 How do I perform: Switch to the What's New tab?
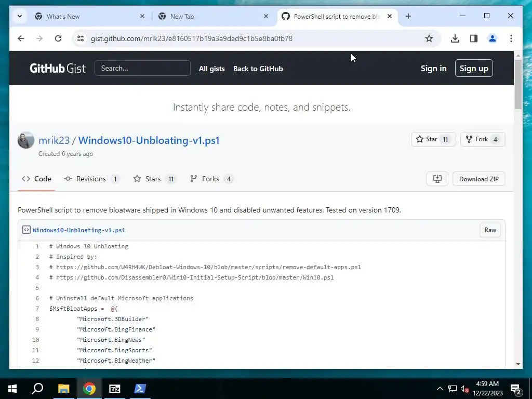(x=89, y=16)
